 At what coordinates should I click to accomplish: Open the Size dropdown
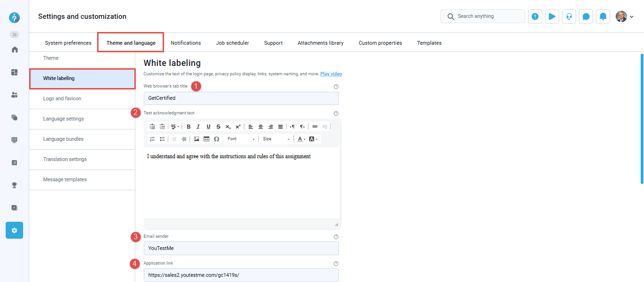coord(276,139)
